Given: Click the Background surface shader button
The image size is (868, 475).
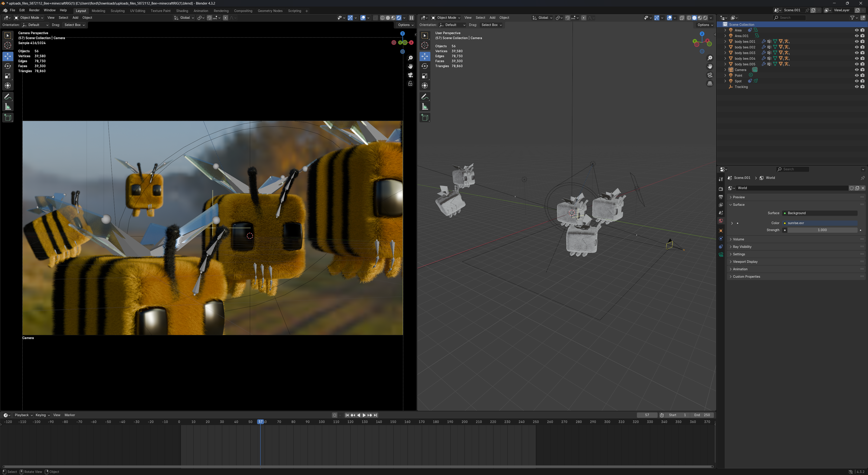Looking at the screenshot, I should [820, 213].
